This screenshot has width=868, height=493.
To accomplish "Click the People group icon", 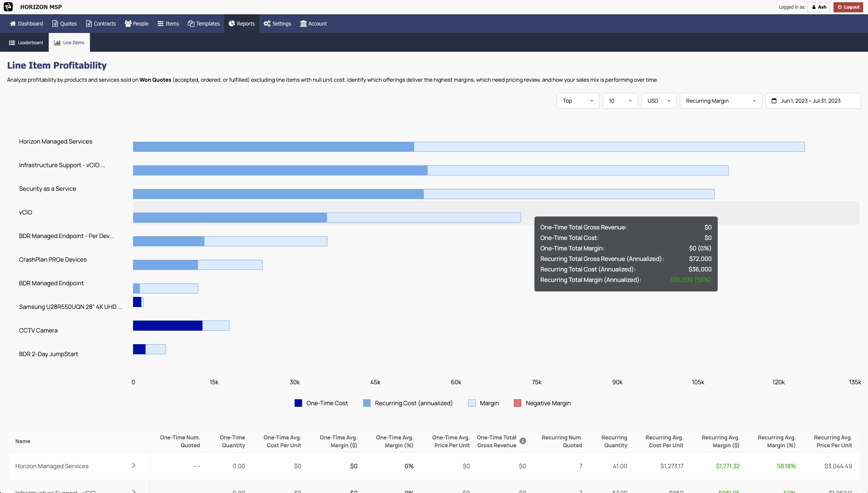I will (x=128, y=24).
